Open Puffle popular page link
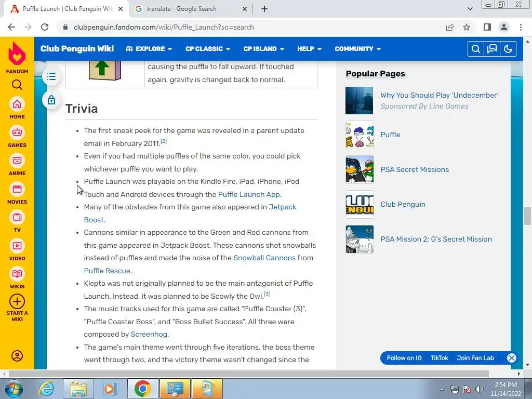The height and width of the screenshot is (399, 532). pos(390,135)
